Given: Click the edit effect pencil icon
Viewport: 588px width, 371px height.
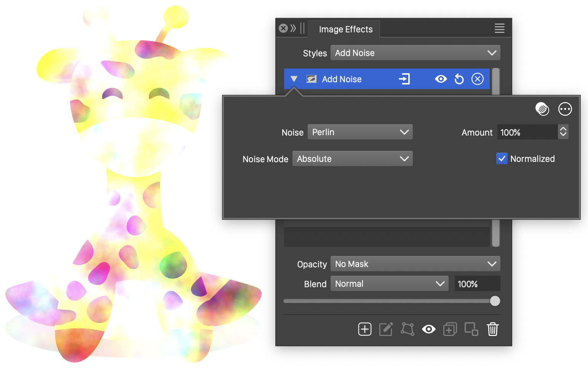Looking at the screenshot, I should coord(386,329).
